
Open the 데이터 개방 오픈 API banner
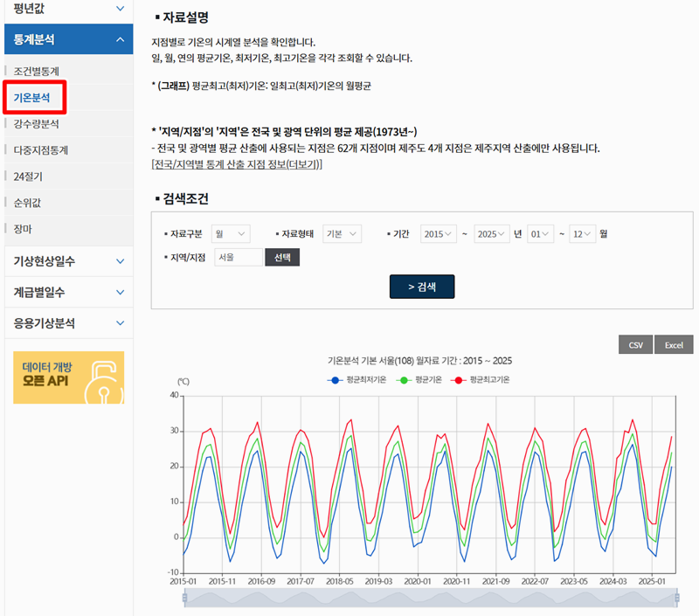[69, 377]
